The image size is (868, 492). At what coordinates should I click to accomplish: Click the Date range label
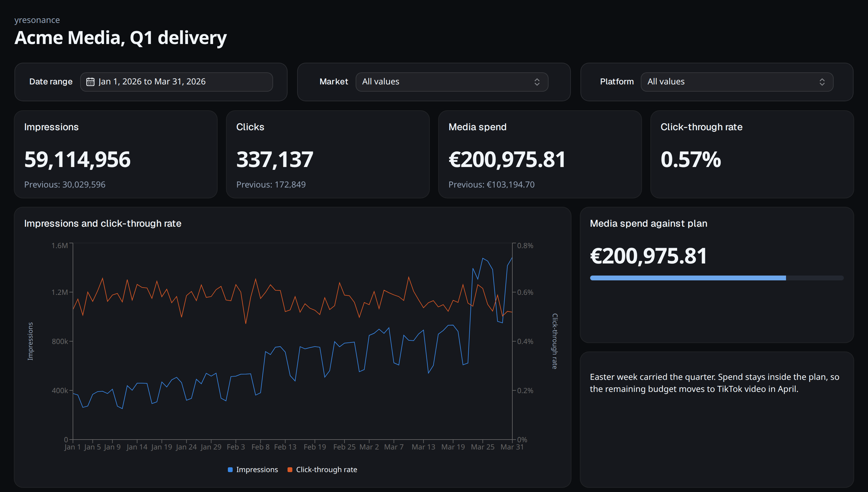(51, 82)
